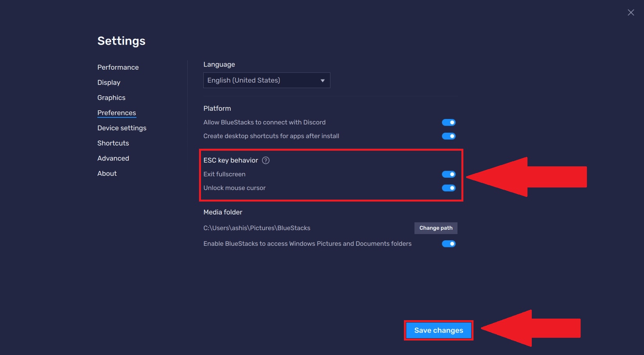Viewport: 644px width, 355px height.
Task: Open the About page
Action: coord(107,173)
